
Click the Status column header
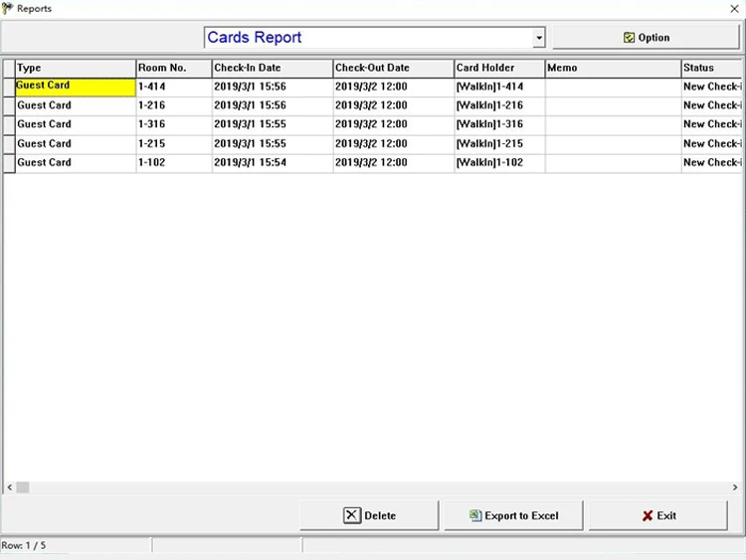click(712, 68)
